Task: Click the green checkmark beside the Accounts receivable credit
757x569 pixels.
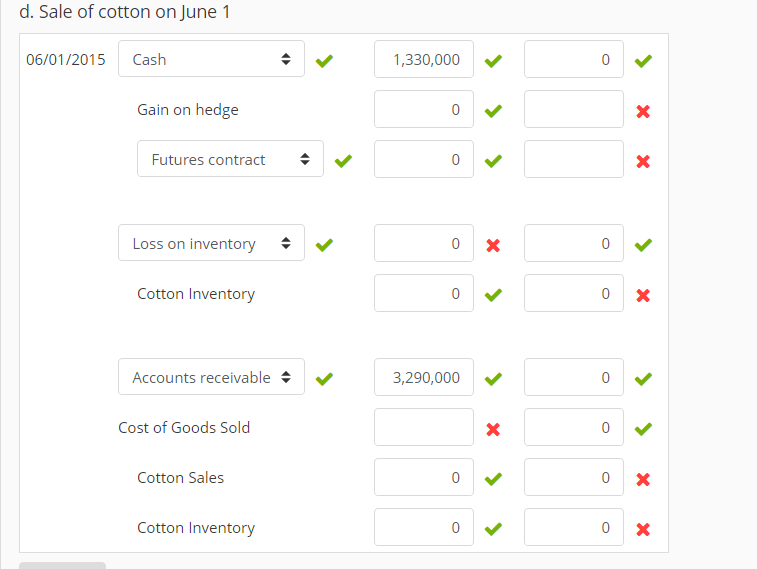Action: tap(644, 379)
